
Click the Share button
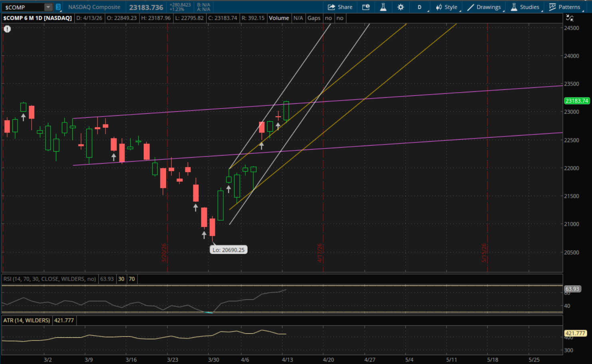coord(340,7)
